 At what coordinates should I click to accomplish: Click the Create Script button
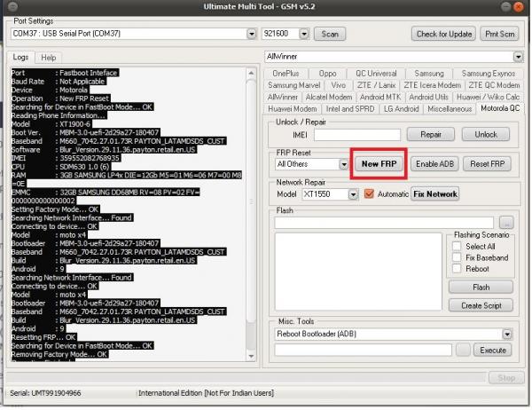tap(481, 305)
